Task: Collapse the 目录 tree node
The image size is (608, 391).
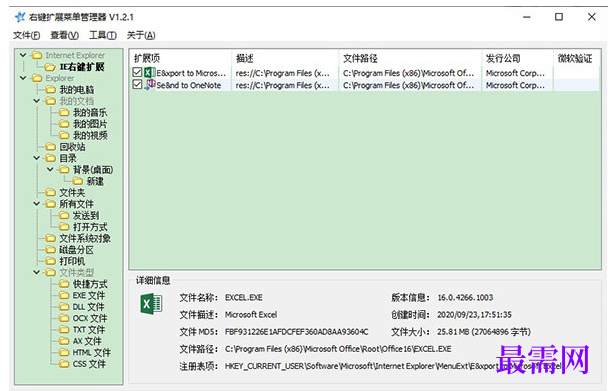Action: point(37,158)
